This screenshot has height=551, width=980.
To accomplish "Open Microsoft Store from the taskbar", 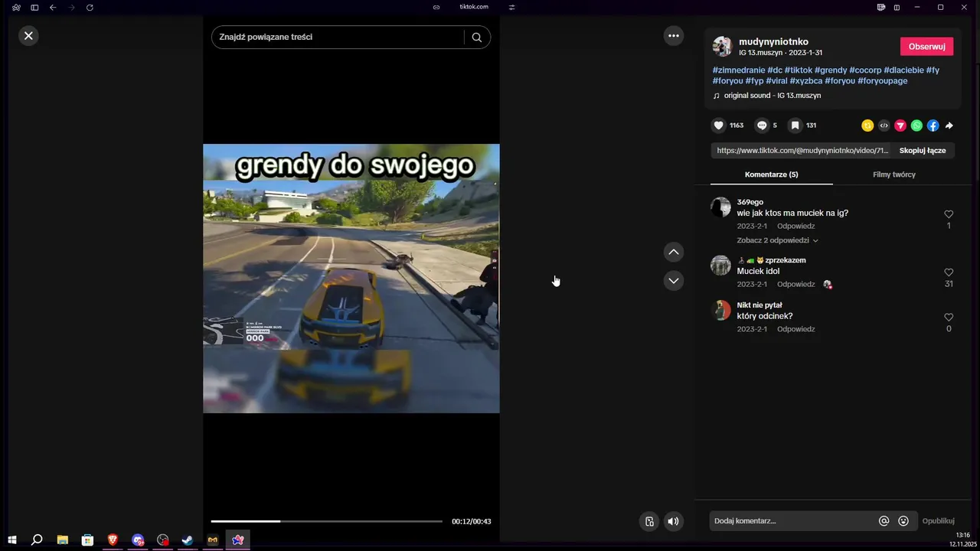I will (x=87, y=540).
